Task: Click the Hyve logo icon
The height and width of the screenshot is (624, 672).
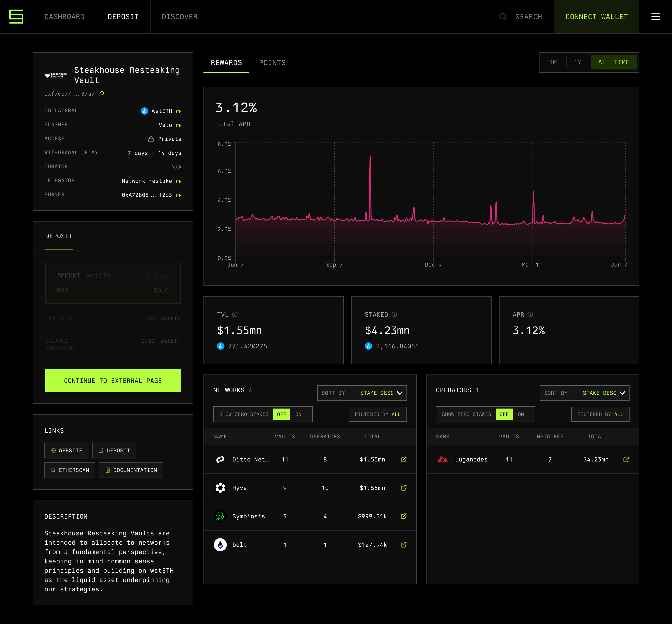Action: [x=220, y=488]
